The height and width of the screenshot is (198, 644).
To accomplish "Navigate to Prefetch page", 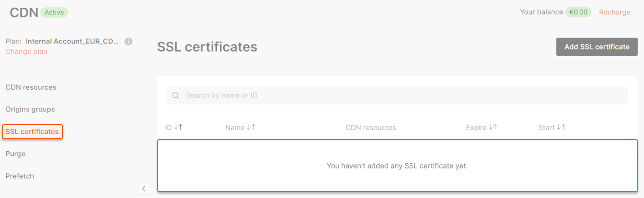I will click(x=20, y=176).
